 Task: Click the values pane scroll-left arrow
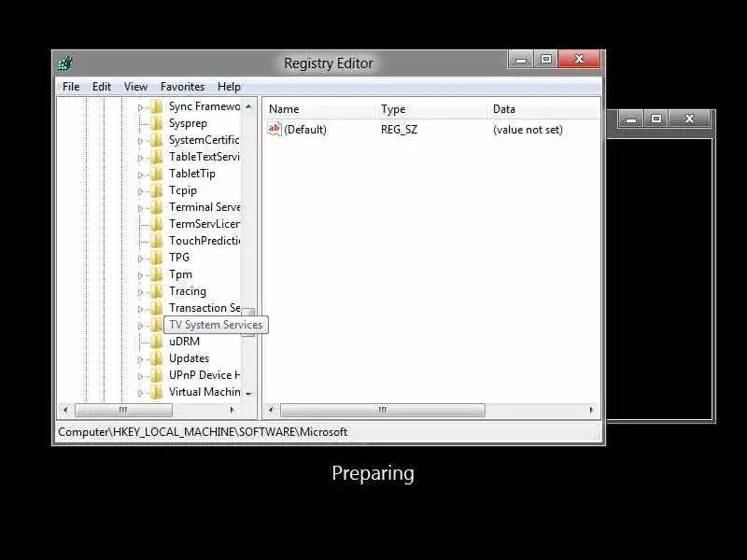[271, 410]
